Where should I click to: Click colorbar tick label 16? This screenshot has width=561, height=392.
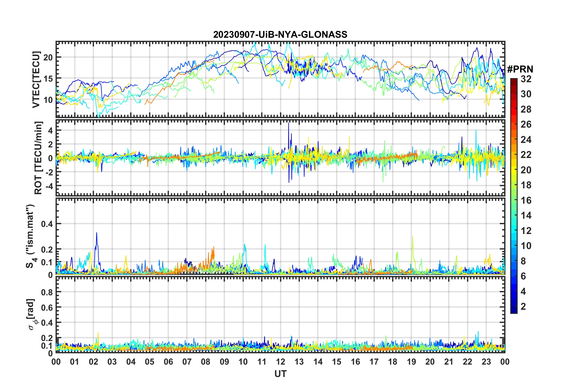click(526, 200)
